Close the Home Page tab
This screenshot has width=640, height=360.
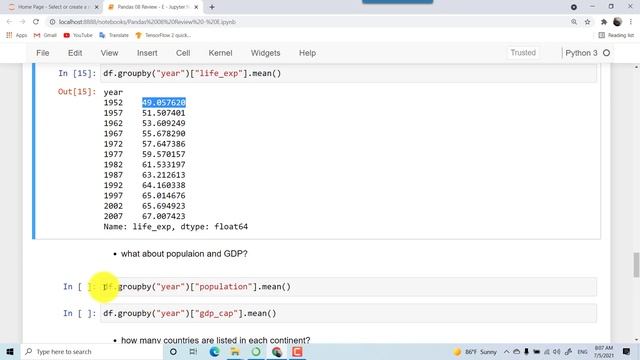(97, 7)
